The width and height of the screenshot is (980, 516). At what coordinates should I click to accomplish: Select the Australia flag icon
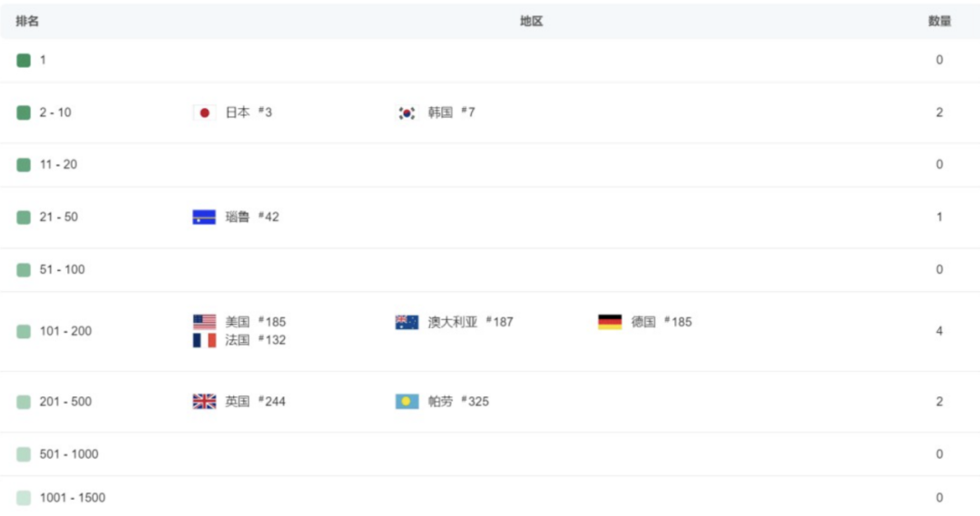(407, 322)
